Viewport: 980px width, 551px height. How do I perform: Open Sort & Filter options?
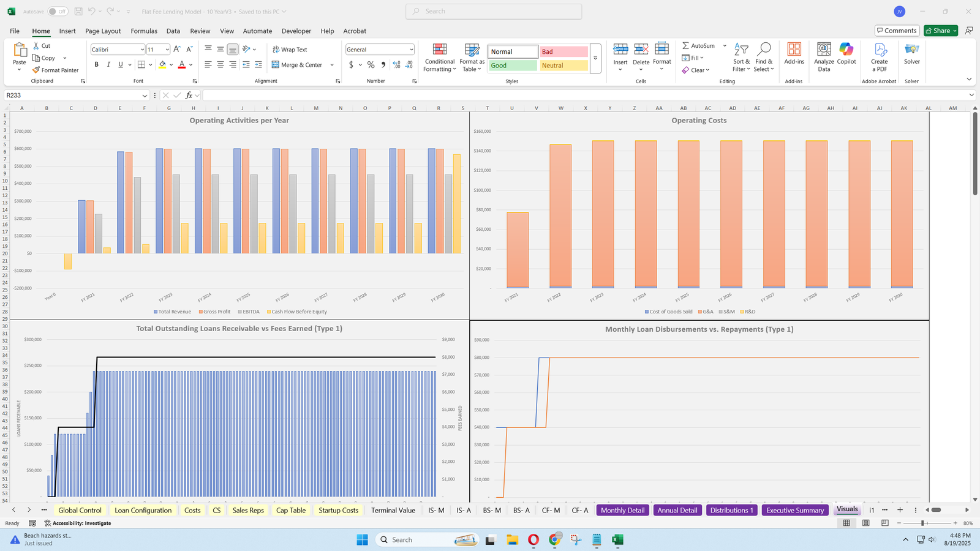click(x=741, y=58)
